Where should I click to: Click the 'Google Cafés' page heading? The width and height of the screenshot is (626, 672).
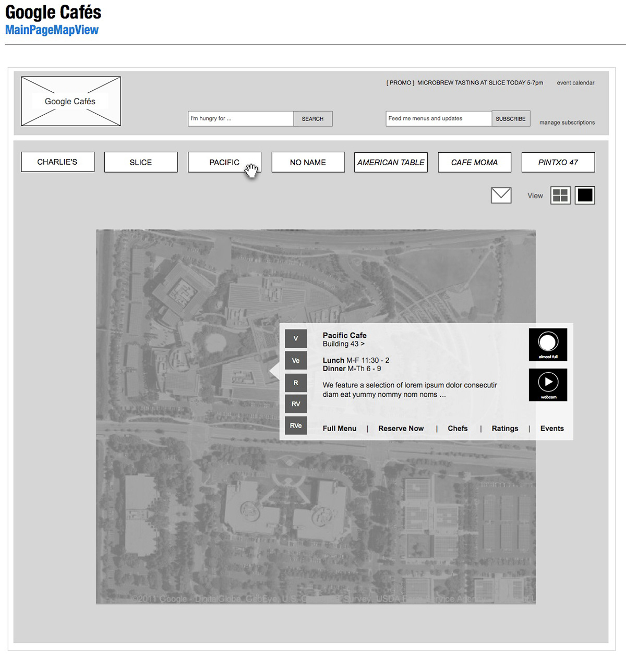pyautogui.click(x=53, y=12)
